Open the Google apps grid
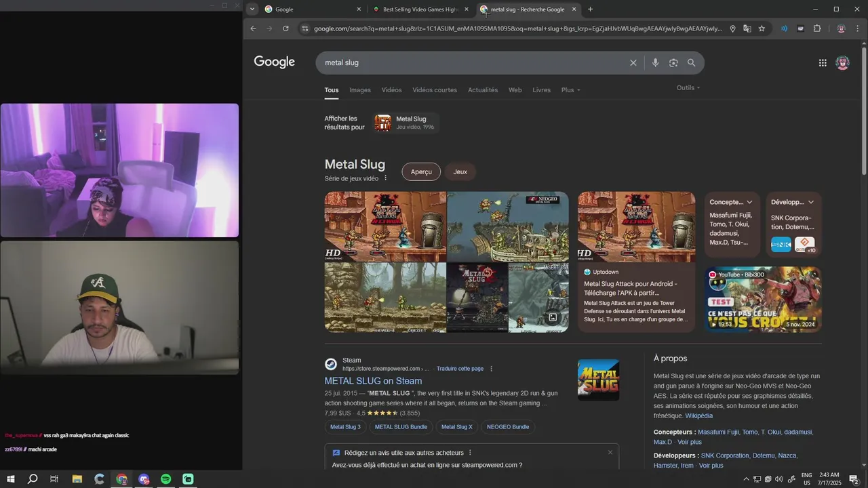 (823, 62)
